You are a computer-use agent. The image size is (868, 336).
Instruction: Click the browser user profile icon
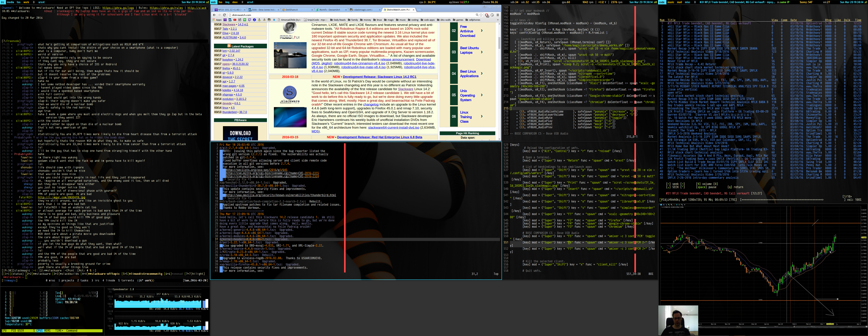coord(484,7)
